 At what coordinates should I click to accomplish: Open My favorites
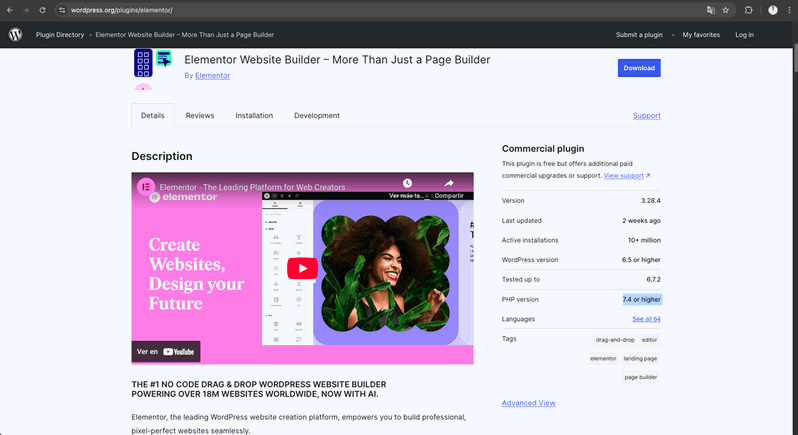pos(701,35)
